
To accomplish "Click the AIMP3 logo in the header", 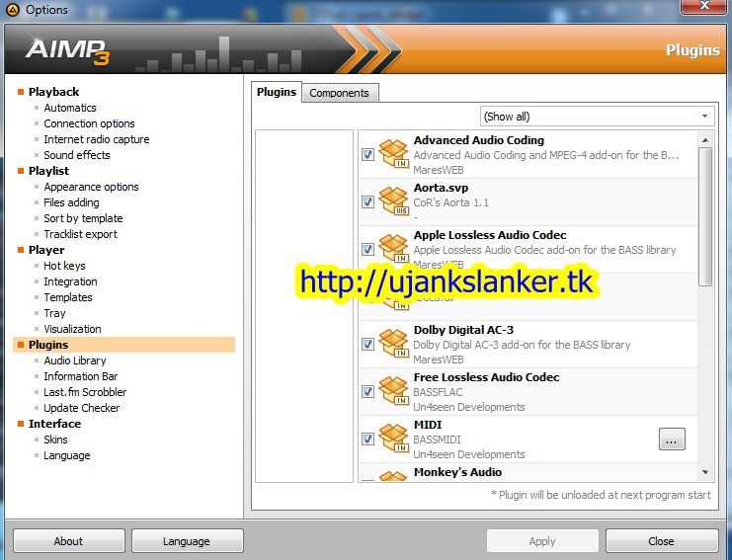I will coord(68,51).
